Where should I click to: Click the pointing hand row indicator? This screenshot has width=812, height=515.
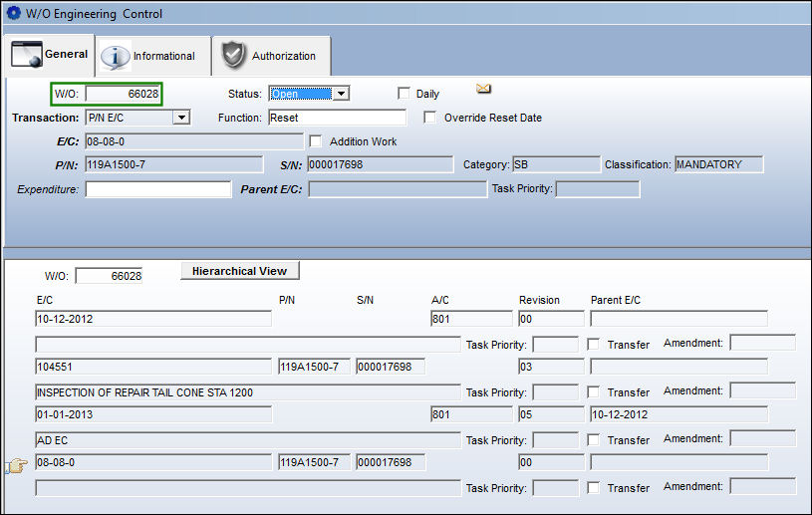point(16,466)
